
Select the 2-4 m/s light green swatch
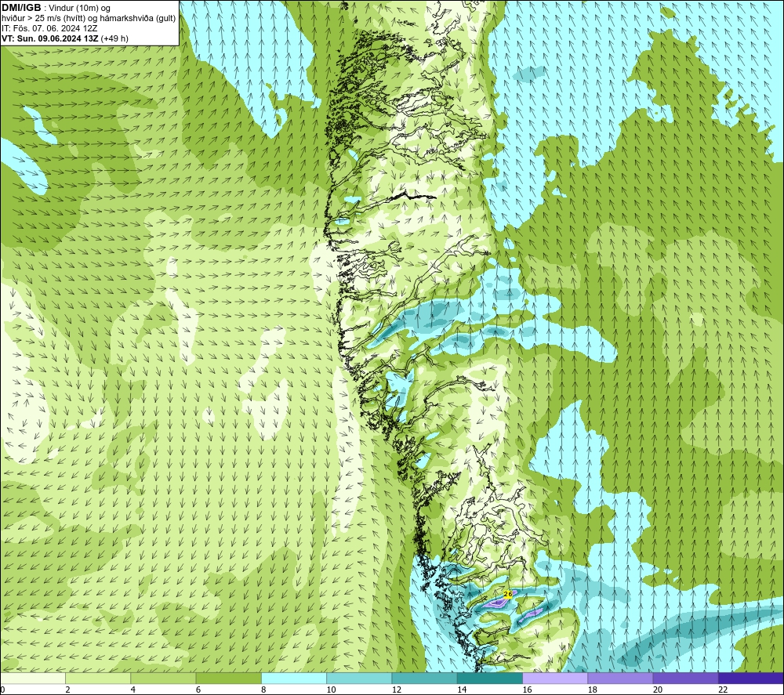coord(98,678)
